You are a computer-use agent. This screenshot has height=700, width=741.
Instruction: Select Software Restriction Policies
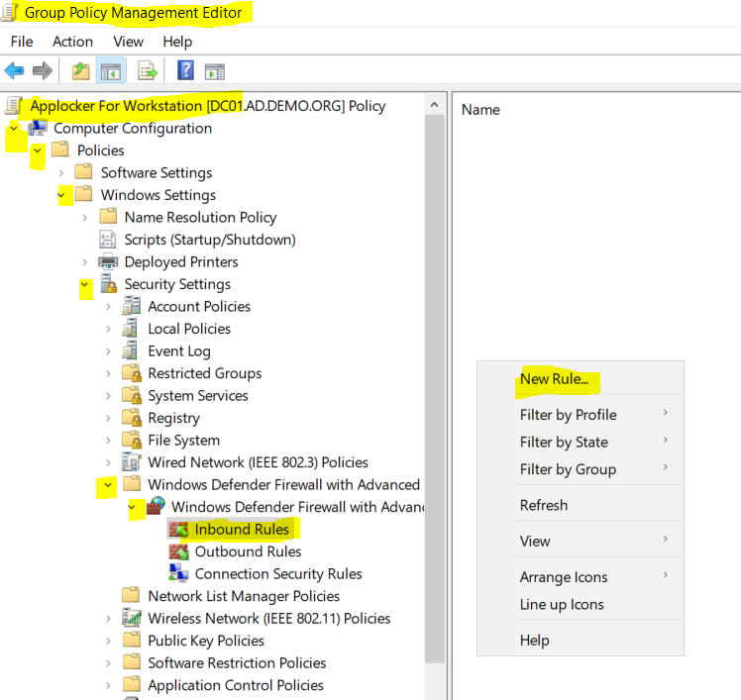click(237, 662)
